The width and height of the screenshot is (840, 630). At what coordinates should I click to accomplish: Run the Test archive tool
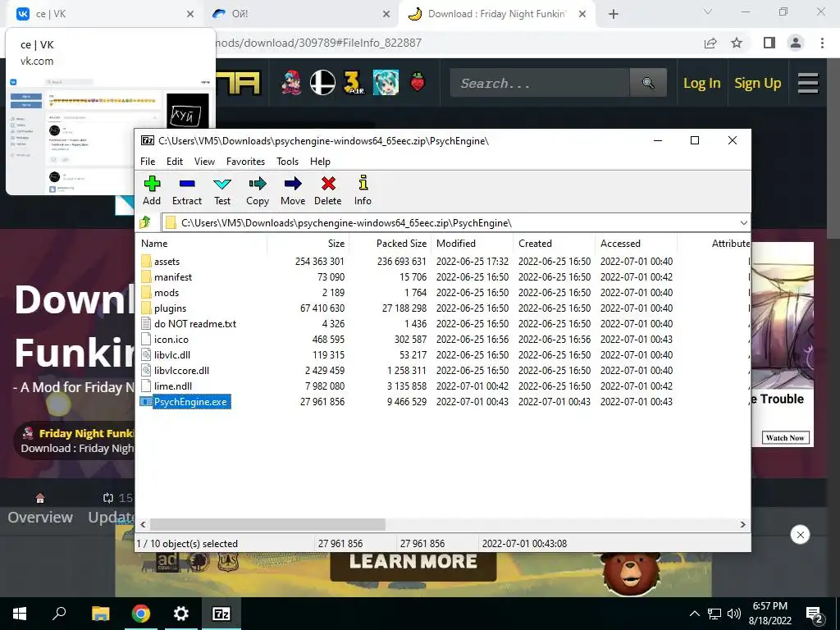point(222,190)
